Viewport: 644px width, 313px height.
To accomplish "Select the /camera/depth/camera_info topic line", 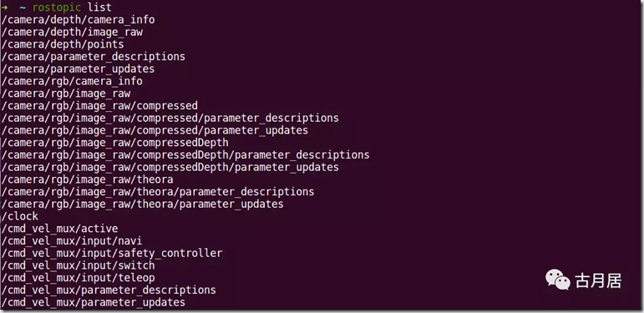I will click(x=78, y=20).
